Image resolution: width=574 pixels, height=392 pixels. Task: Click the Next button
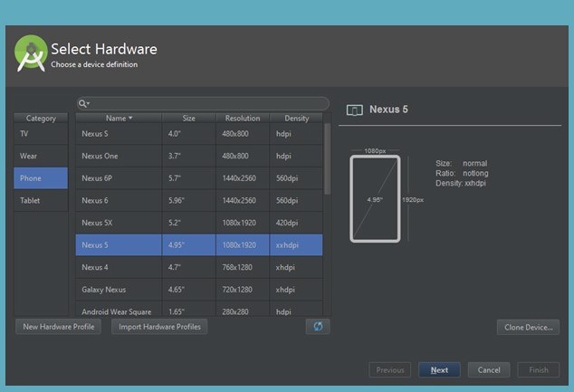[439, 370]
